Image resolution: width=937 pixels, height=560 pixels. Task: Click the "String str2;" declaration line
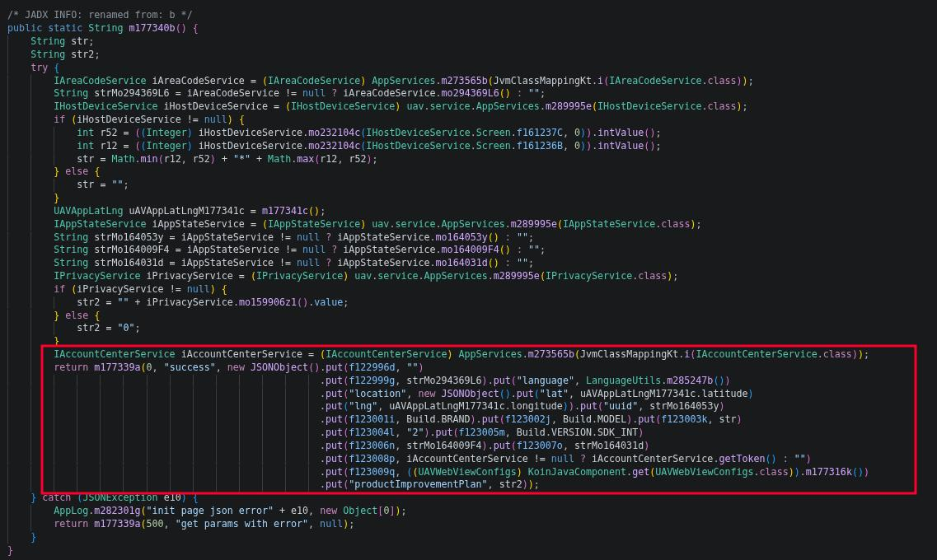point(65,54)
